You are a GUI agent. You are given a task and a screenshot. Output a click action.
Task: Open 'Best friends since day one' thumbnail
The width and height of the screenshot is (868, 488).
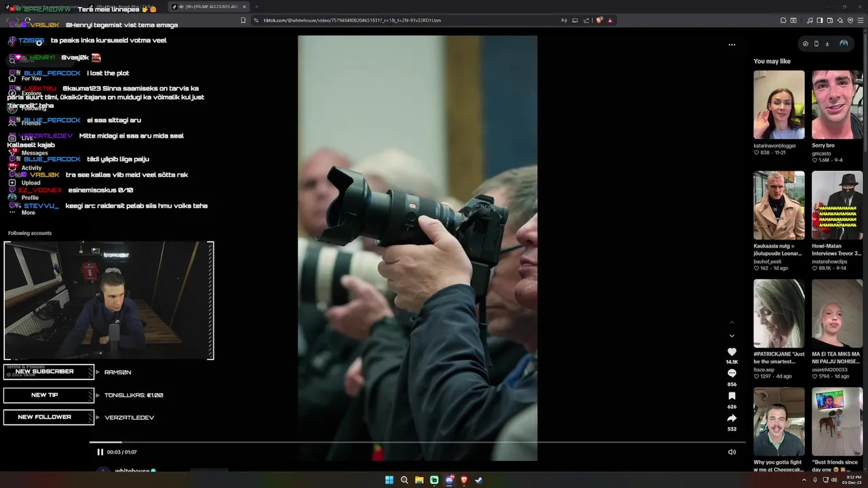point(837,422)
